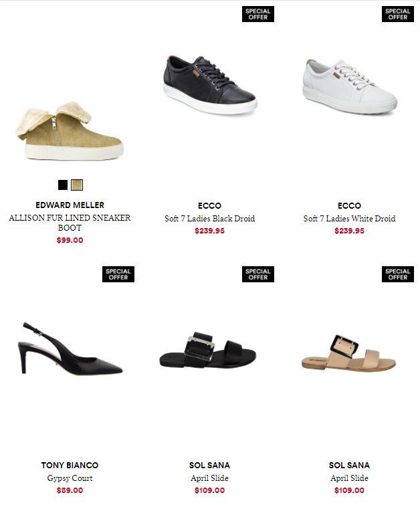Click Special Offer badge on Gypsy Court heel
The width and height of the screenshot is (420, 505).
pyautogui.click(x=118, y=274)
